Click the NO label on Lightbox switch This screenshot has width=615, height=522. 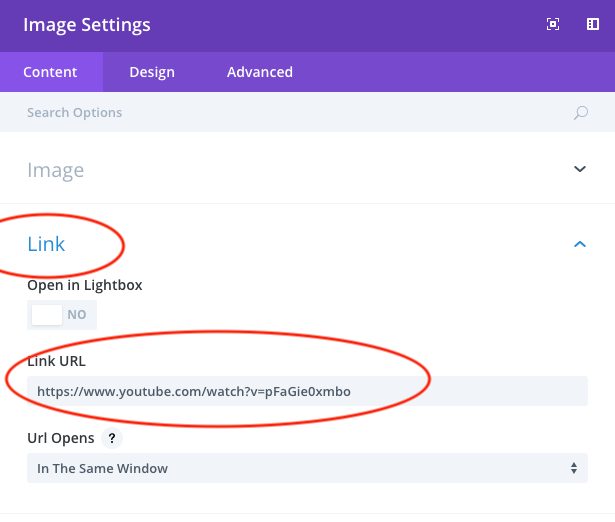[x=77, y=315]
